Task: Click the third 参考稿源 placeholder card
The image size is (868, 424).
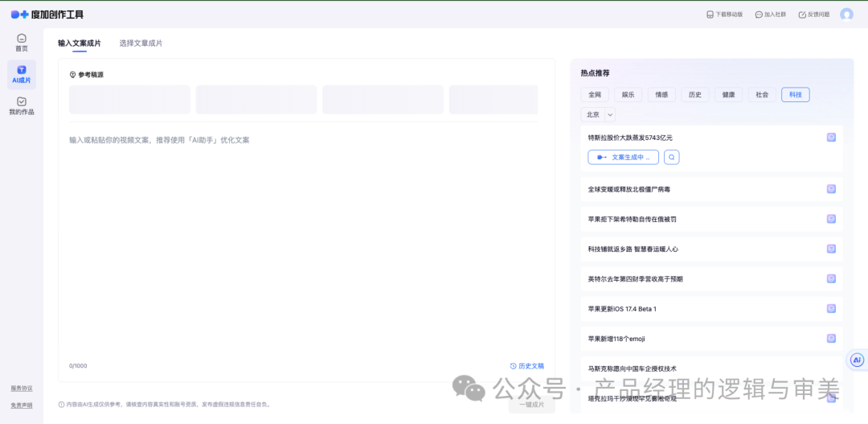Action: (x=383, y=100)
